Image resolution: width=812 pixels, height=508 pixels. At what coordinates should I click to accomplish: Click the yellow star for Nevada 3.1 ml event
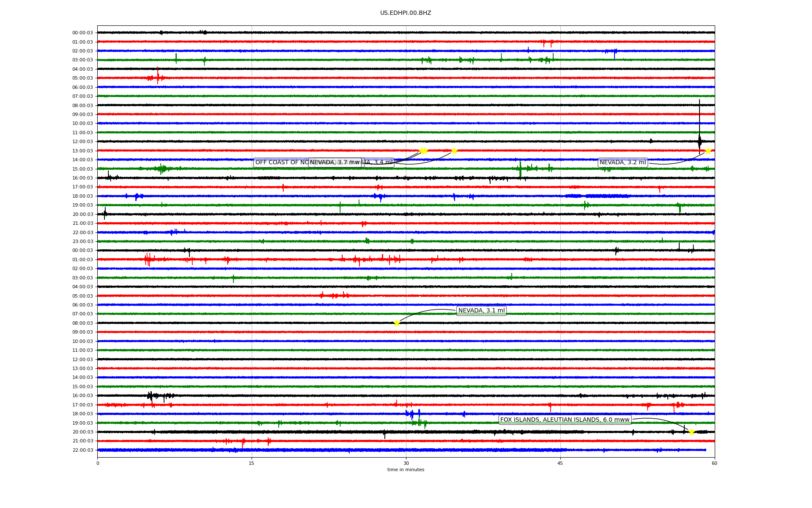(x=397, y=323)
